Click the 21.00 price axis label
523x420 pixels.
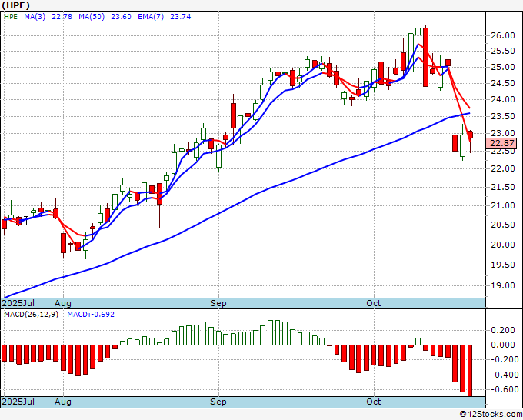[503, 206]
